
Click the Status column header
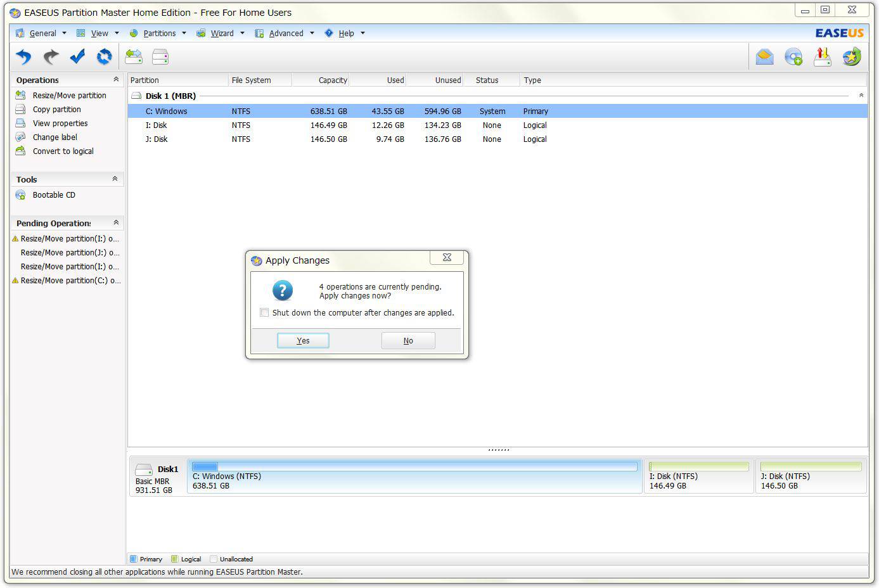pos(492,80)
